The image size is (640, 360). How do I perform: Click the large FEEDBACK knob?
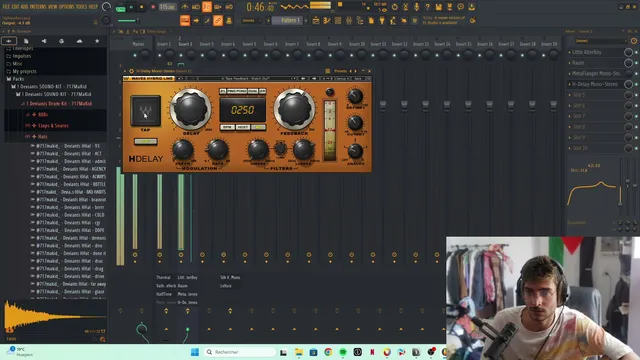tap(294, 109)
